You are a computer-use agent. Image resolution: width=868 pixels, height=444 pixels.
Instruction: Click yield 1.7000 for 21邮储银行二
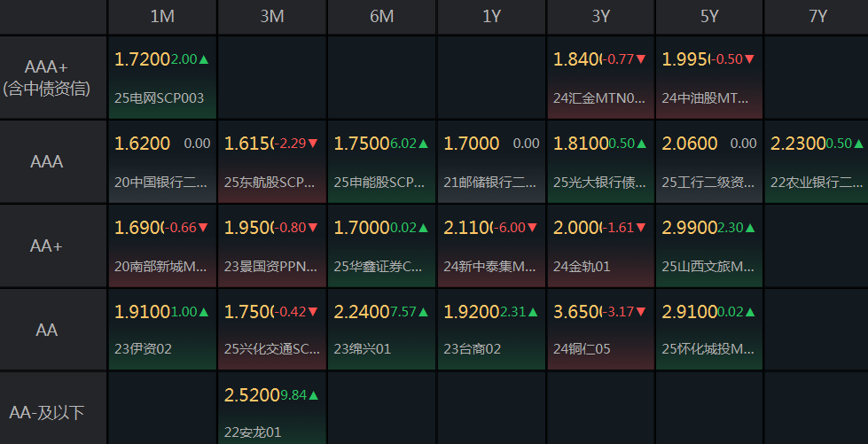(472, 144)
